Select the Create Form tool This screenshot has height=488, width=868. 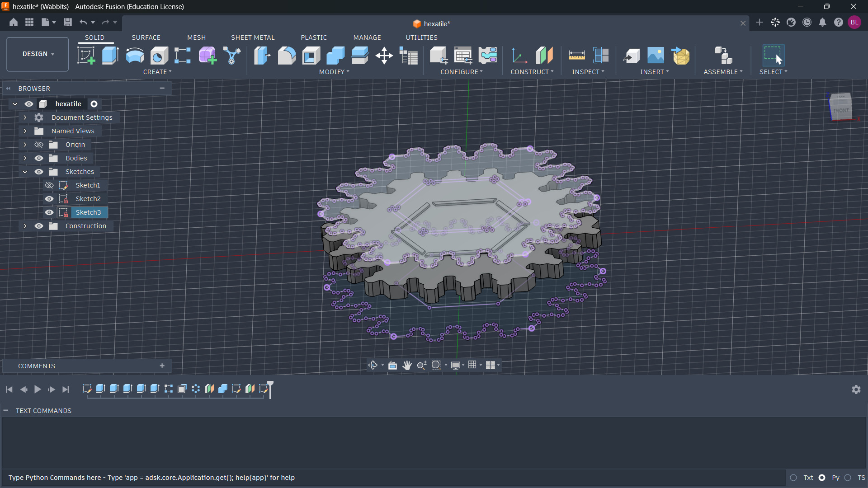pos(208,56)
